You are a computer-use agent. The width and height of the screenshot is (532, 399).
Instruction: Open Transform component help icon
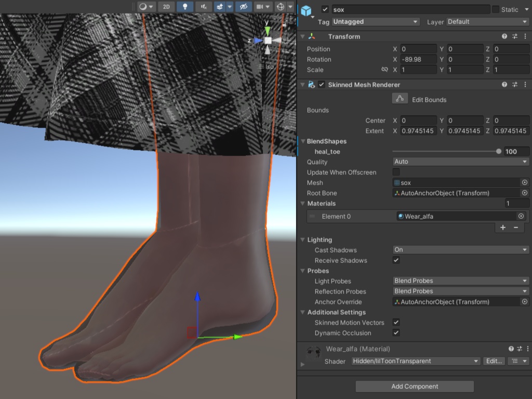pos(504,36)
